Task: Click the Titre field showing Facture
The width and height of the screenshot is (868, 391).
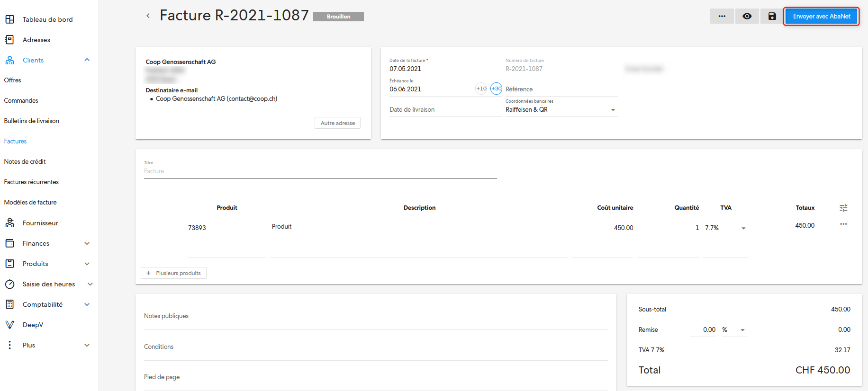Action: pos(320,171)
